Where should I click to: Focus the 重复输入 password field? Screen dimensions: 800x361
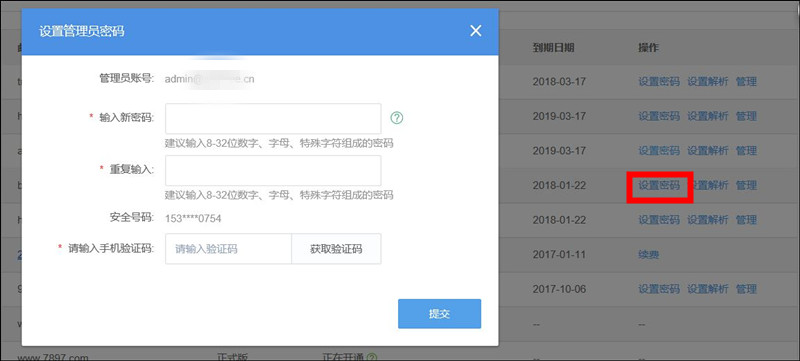pyautogui.click(x=273, y=171)
